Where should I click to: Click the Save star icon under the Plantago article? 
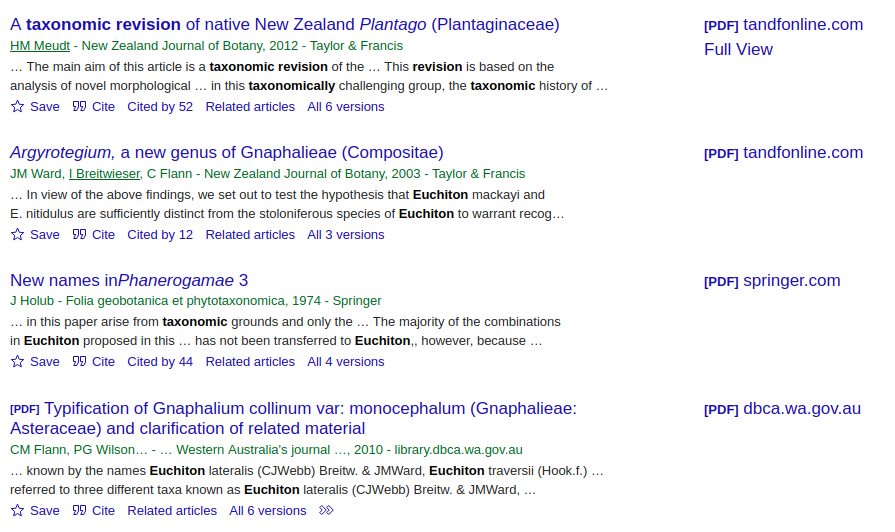tap(17, 106)
